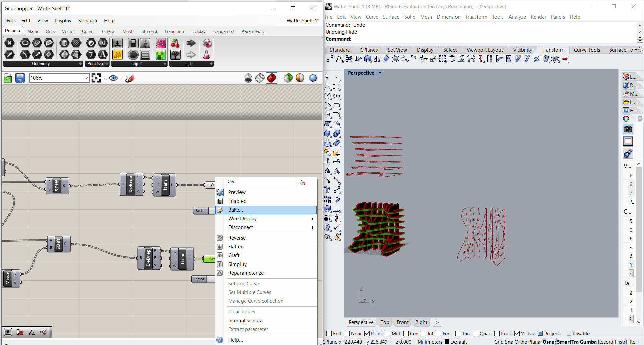The width and height of the screenshot is (644, 345).
Task: Click the zoom extents icon in canvas toolbar
Action: 96,78
